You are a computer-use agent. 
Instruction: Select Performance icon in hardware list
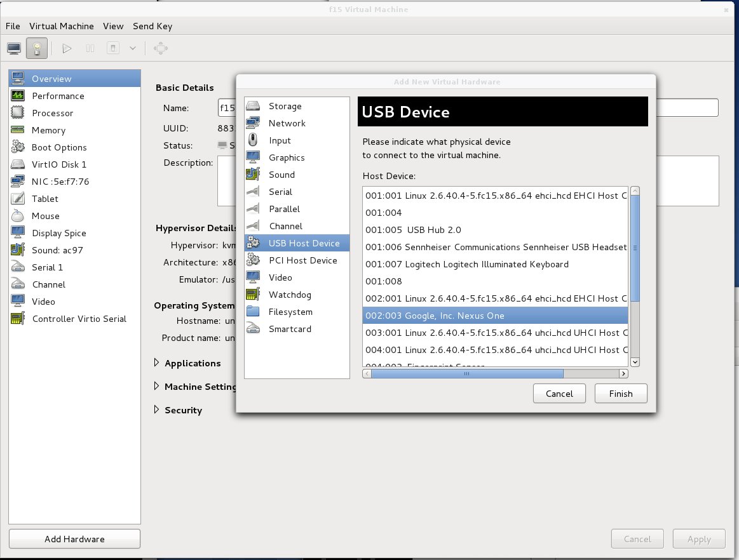(18, 96)
